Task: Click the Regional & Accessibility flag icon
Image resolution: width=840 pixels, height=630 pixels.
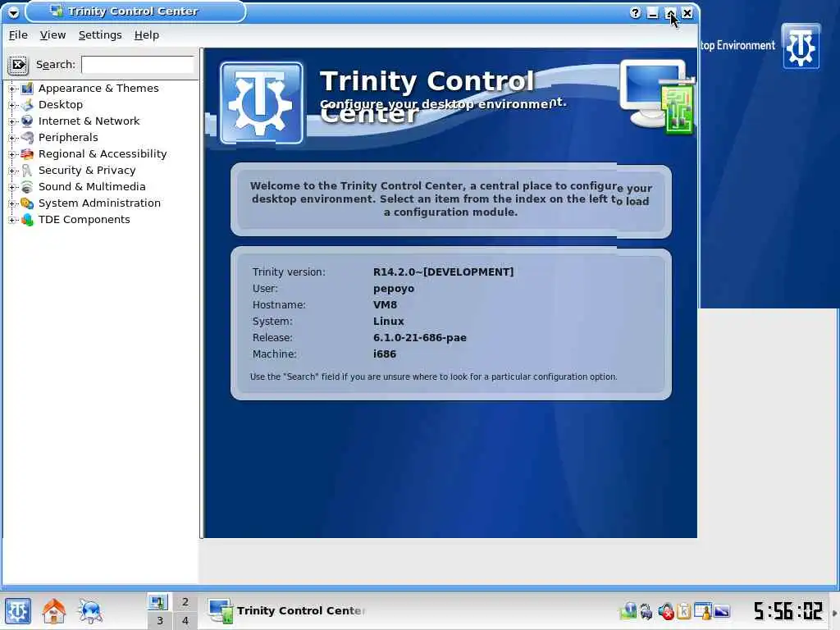Action: 27,154
